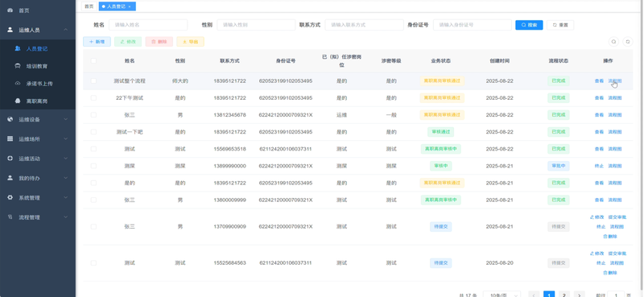Click the page jump number input
This screenshot has width=644, height=297.
click(x=616, y=295)
